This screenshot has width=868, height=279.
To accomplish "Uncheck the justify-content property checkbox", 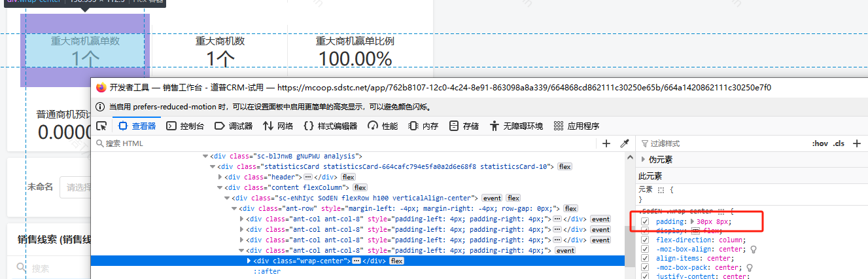I will pos(645,276).
